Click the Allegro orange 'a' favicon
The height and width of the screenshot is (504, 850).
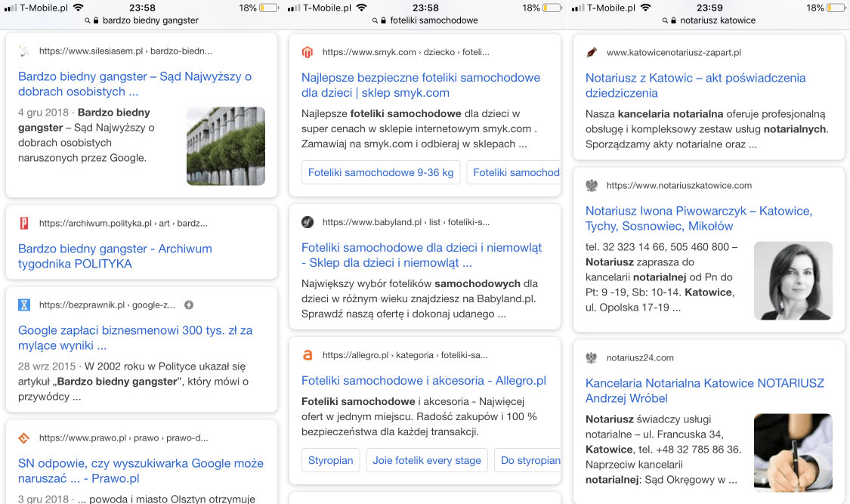point(308,355)
